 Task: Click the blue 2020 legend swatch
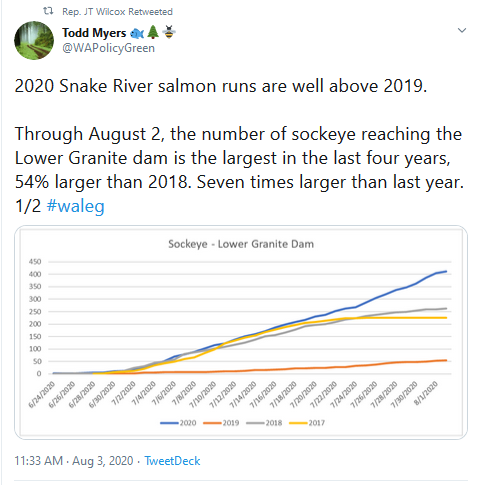coord(169,423)
